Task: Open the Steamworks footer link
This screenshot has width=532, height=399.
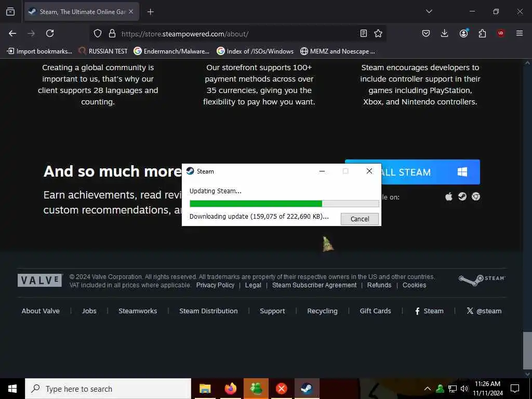Action: pyautogui.click(x=138, y=311)
